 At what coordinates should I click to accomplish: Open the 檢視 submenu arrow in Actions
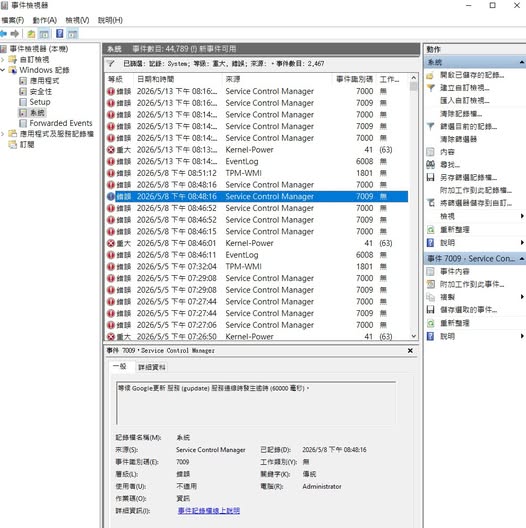click(522, 216)
